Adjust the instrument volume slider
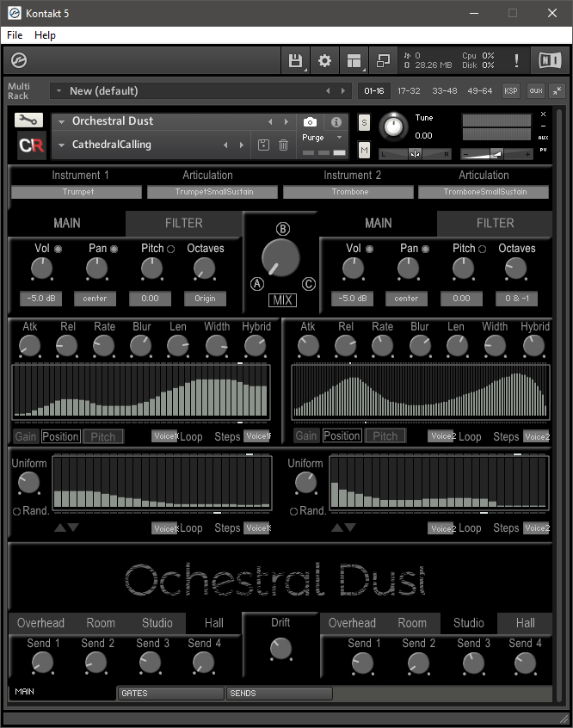Screen dimensions: 573x728 tap(496, 154)
